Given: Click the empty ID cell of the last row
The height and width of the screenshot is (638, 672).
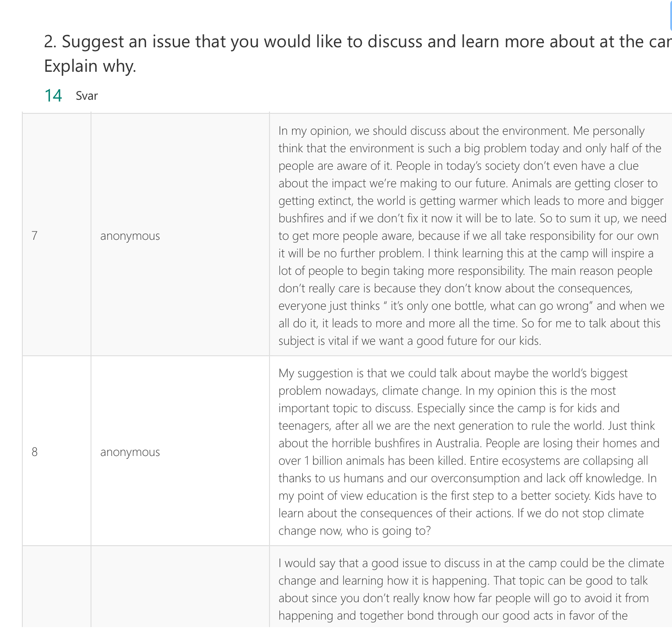Looking at the screenshot, I should tap(57, 586).
